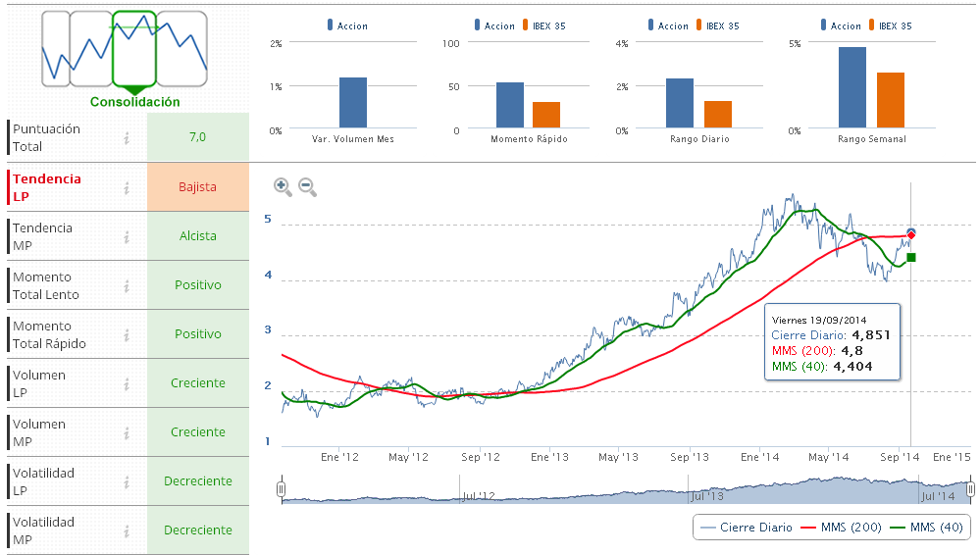Open info icon for Tendencia LP
The width and height of the screenshot is (980, 555).
(127, 187)
